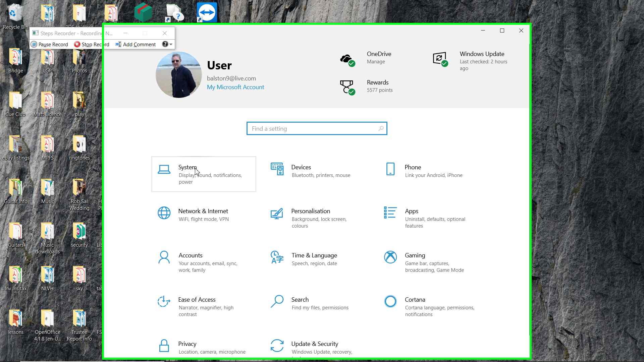Open the Gaming Xbox icon
The width and height of the screenshot is (644, 362).
click(x=390, y=257)
